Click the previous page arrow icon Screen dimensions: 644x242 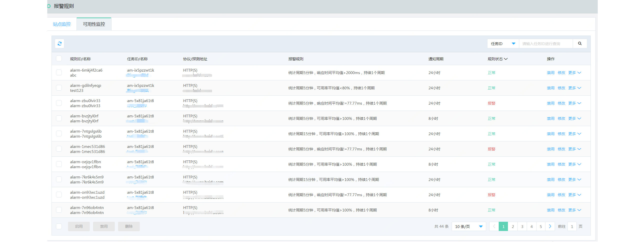[x=494, y=226]
